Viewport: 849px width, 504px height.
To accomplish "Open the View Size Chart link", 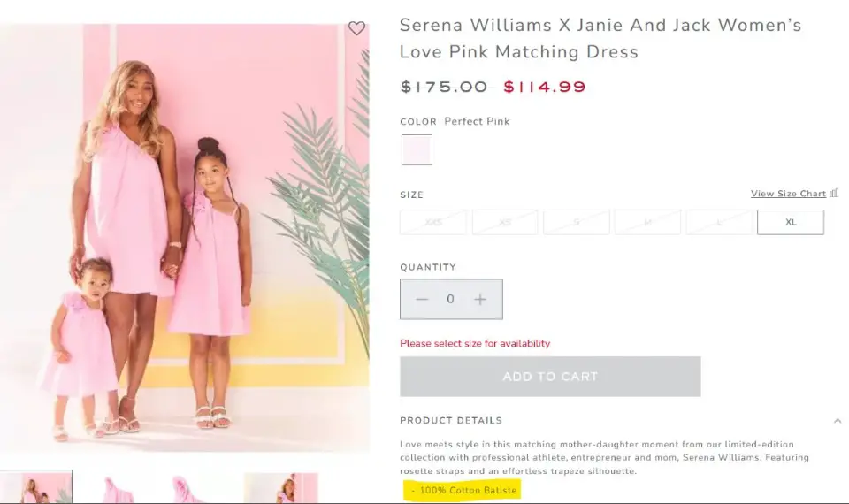I will (787, 194).
